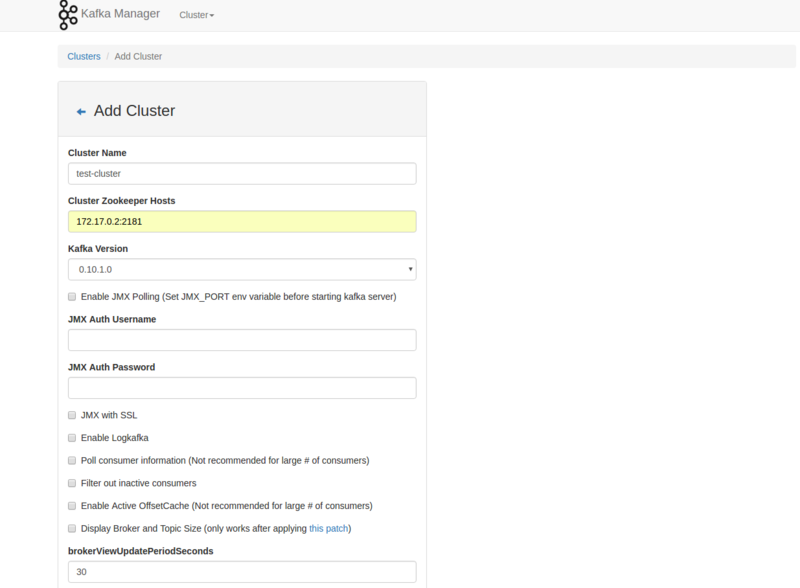The width and height of the screenshot is (800, 588).
Task: Focus the Cluster Name input field
Action: click(x=242, y=174)
